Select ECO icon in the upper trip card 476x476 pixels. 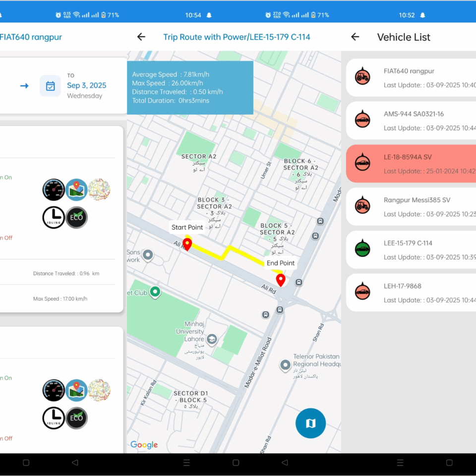pos(76,217)
